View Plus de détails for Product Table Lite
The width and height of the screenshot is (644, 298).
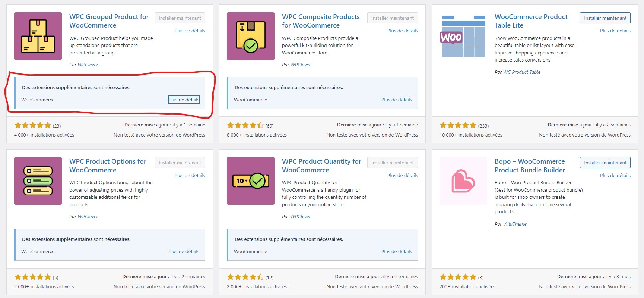(615, 31)
